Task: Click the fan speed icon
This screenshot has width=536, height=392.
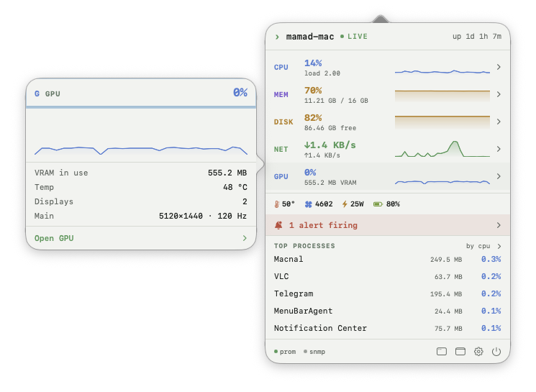Action: point(309,204)
